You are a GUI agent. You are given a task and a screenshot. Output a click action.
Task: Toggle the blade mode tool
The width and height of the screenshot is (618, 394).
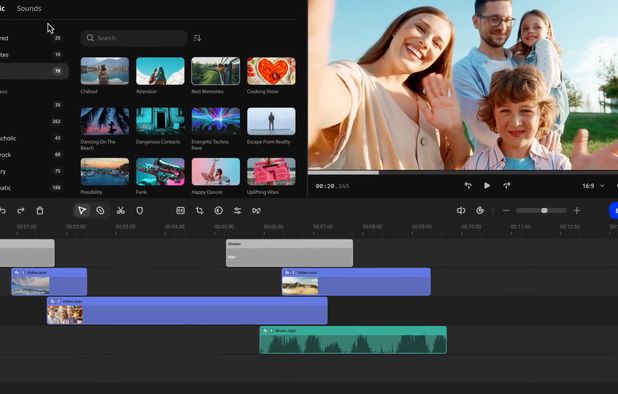pyautogui.click(x=100, y=210)
